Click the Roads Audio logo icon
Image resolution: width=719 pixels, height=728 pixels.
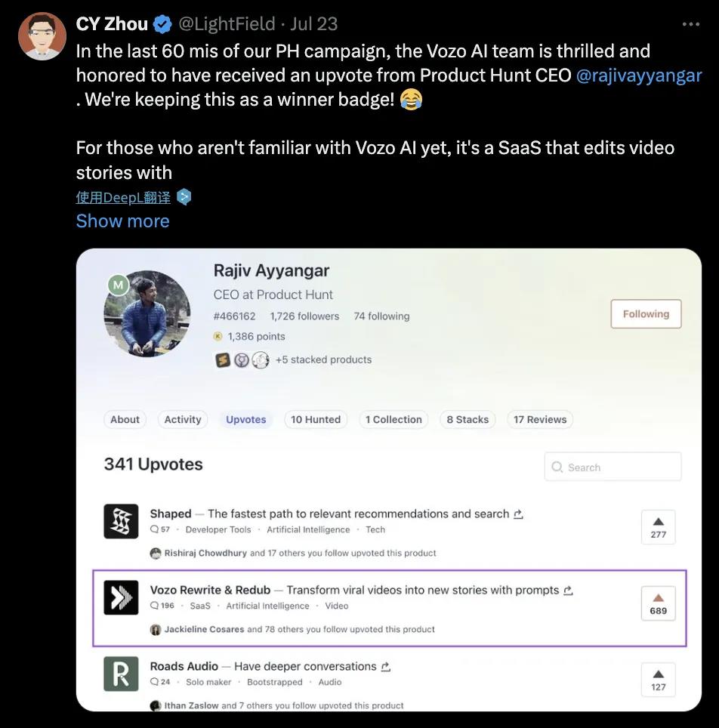[121, 674]
